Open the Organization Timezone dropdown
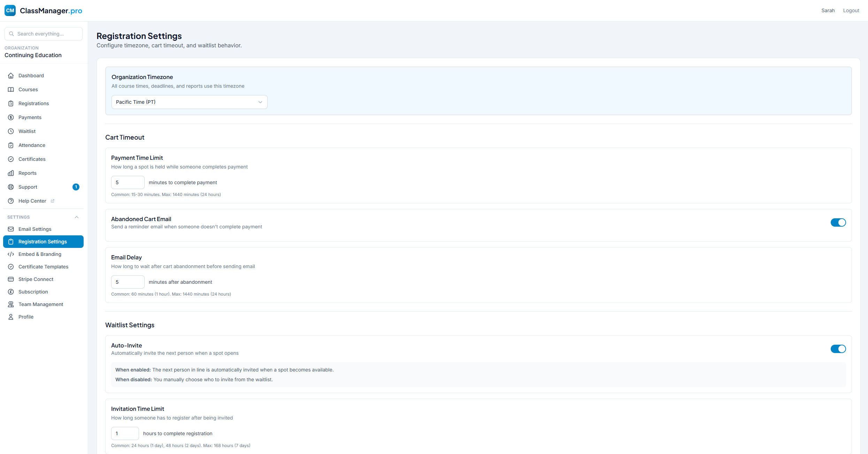The image size is (868, 454). tap(189, 102)
